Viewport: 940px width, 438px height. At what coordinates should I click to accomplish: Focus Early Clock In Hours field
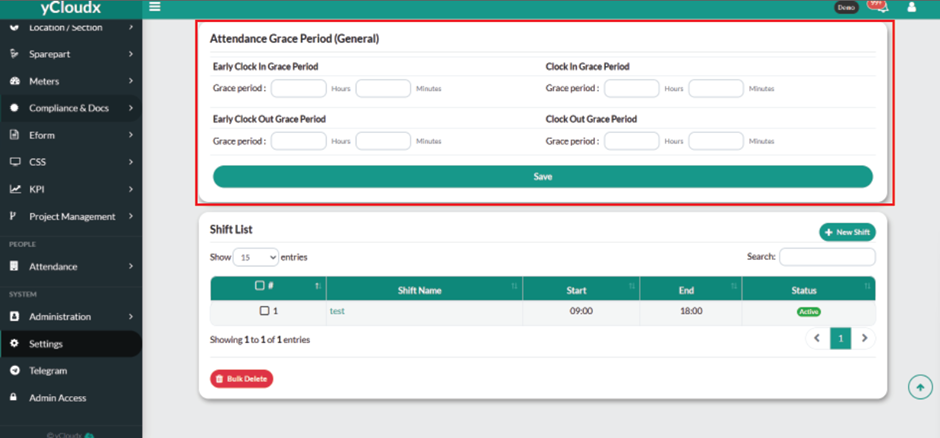tap(299, 88)
